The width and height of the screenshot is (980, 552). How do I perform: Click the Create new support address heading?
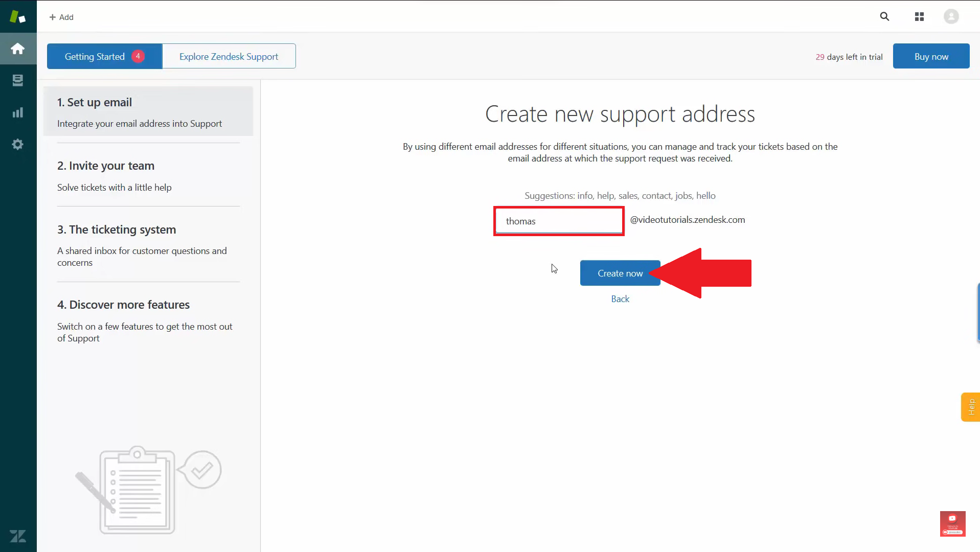pos(620,114)
